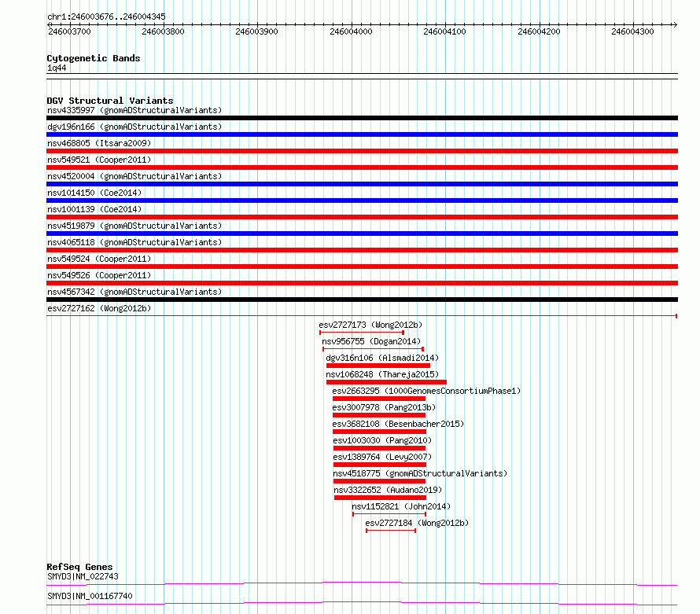The height and width of the screenshot is (614, 700).
Task: Click the red bar under nsv549521
Action: pos(362,167)
